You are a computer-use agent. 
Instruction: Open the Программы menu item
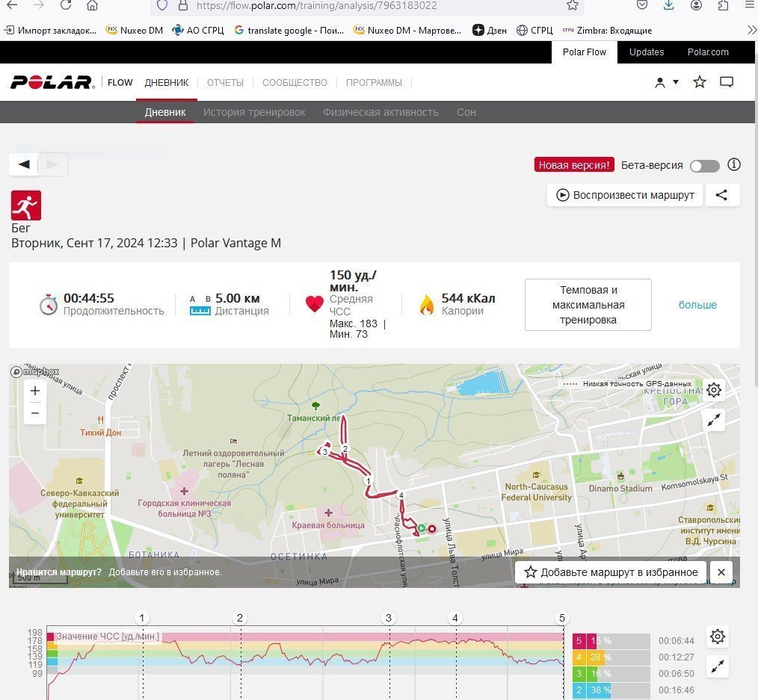pyautogui.click(x=374, y=83)
